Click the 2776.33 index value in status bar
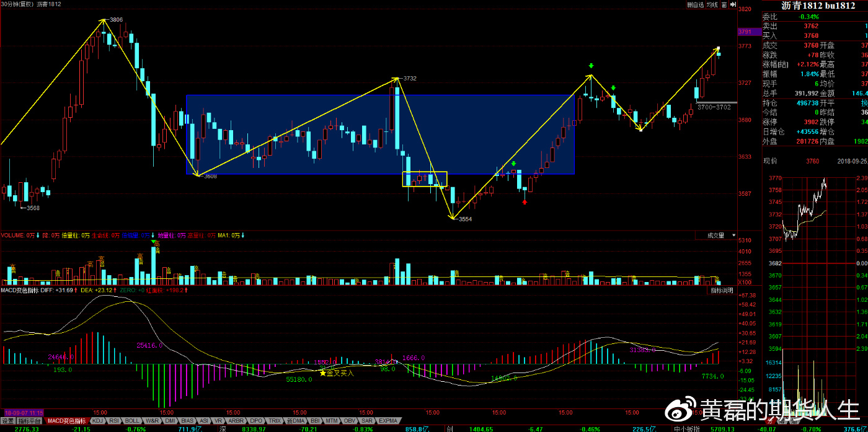The width and height of the screenshot is (868, 432). pyautogui.click(x=27, y=428)
